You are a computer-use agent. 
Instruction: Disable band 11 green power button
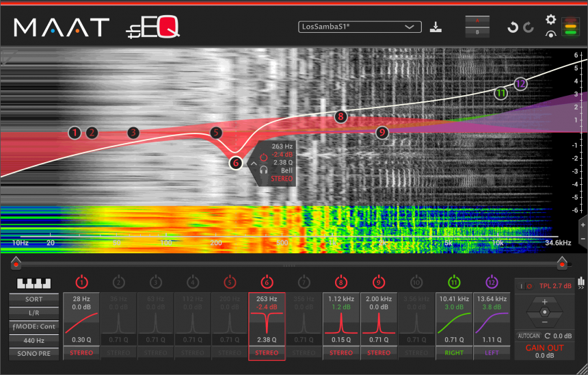454,282
